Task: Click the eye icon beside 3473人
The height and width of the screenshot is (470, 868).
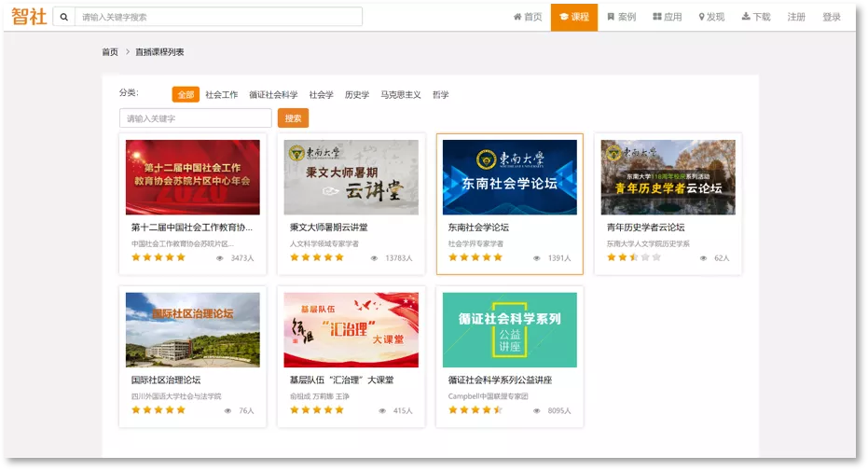Action: tap(220, 258)
